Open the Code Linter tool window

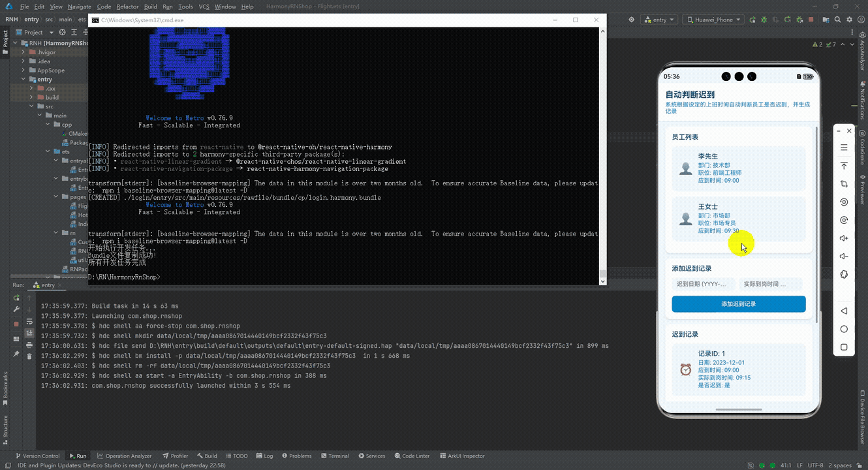point(411,456)
